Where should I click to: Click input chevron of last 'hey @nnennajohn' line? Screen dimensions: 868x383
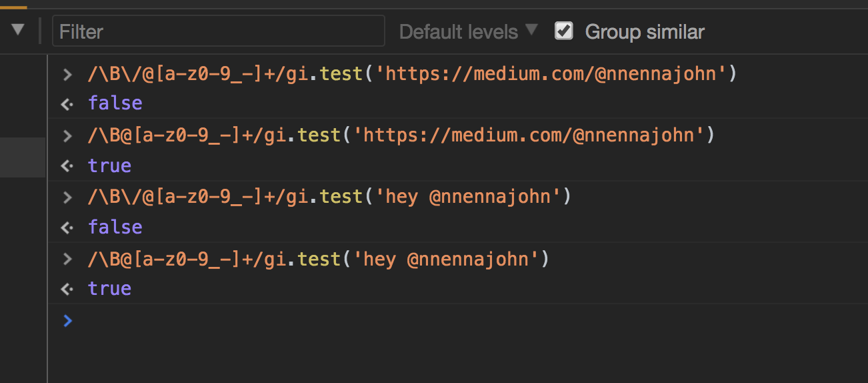pos(67,258)
